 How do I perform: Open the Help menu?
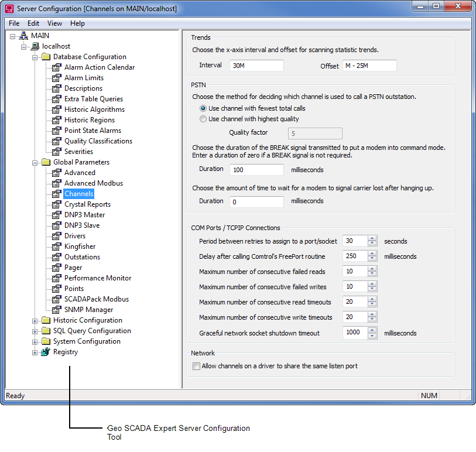pyautogui.click(x=77, y=23)
